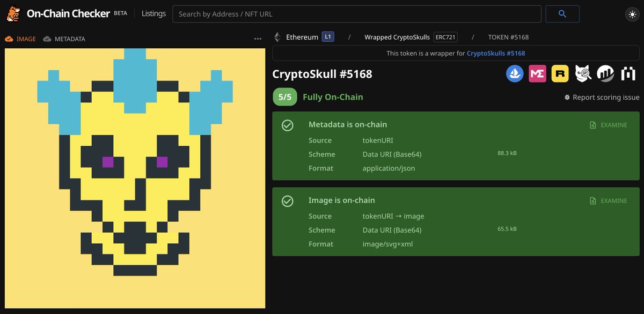Click the cloud icon on IMAGE tab
The width and height of the screenshot is (644, 314).
9,39
